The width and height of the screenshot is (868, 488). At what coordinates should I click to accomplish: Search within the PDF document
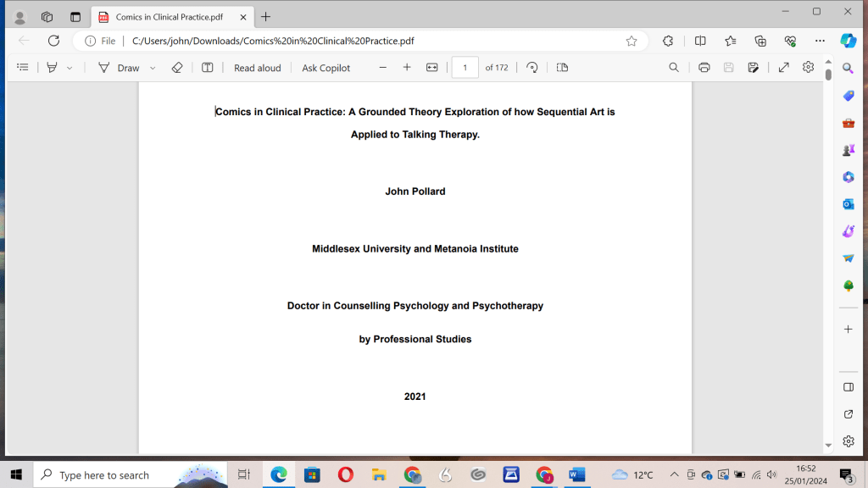673,67
